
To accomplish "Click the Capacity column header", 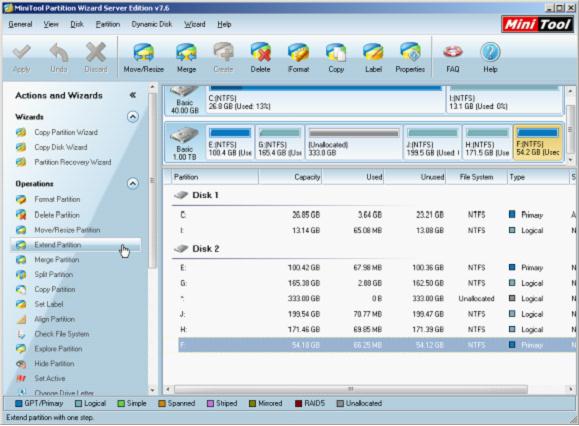I will pyautogui.click(x=290, y=177).
